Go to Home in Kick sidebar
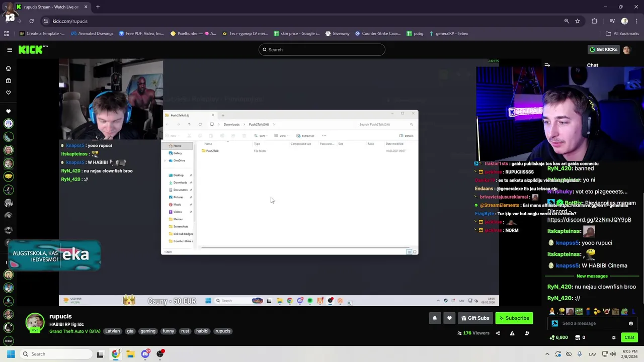The height and width of the screenshot is (362, 644). [x=8, y=68]
